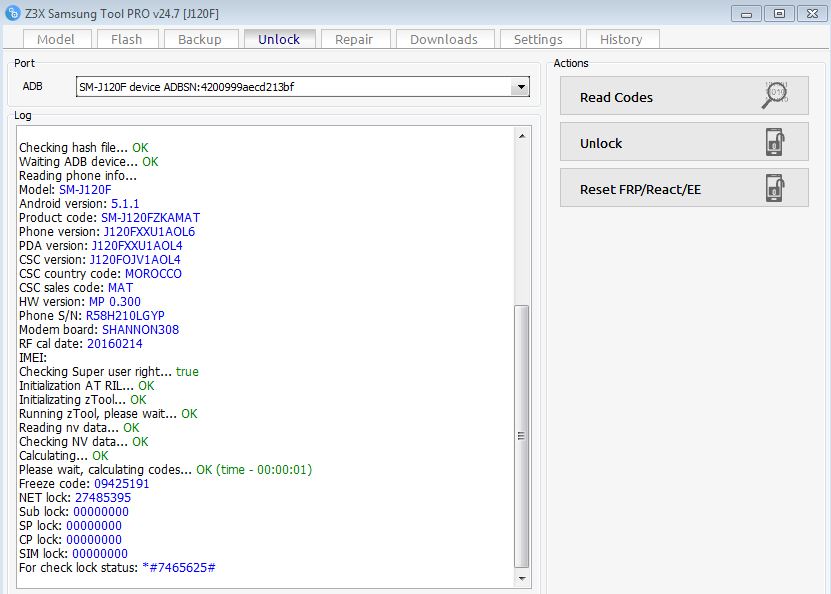This screenshot has height=594, width=831.
Task: Open the Backup tab
Action: pyautogui.click(x=200, y=39)
